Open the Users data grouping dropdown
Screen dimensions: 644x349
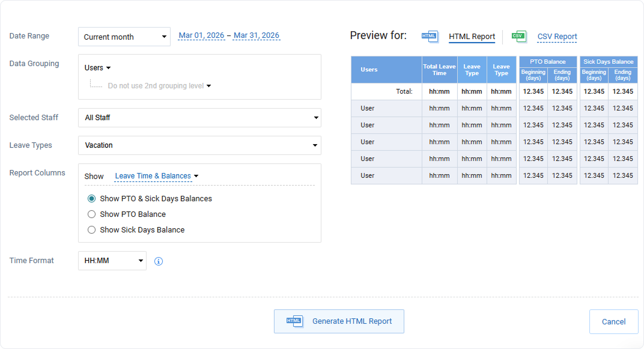(97, 67)
